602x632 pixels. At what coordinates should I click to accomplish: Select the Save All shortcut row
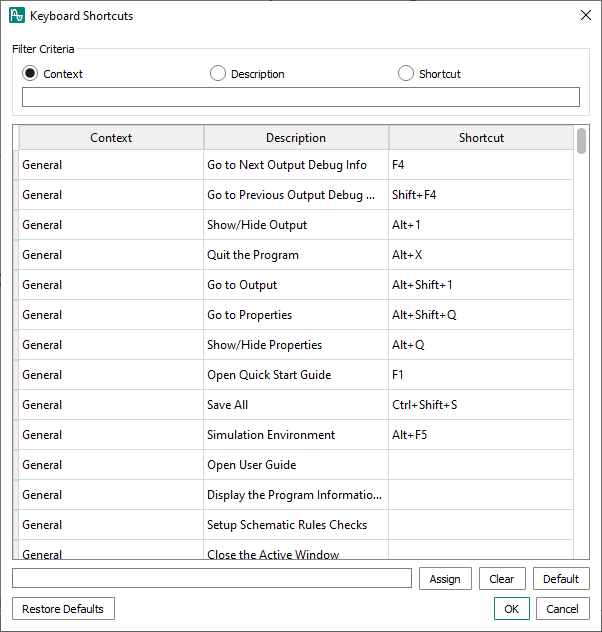pyautogui.click(x=296, y=405)
